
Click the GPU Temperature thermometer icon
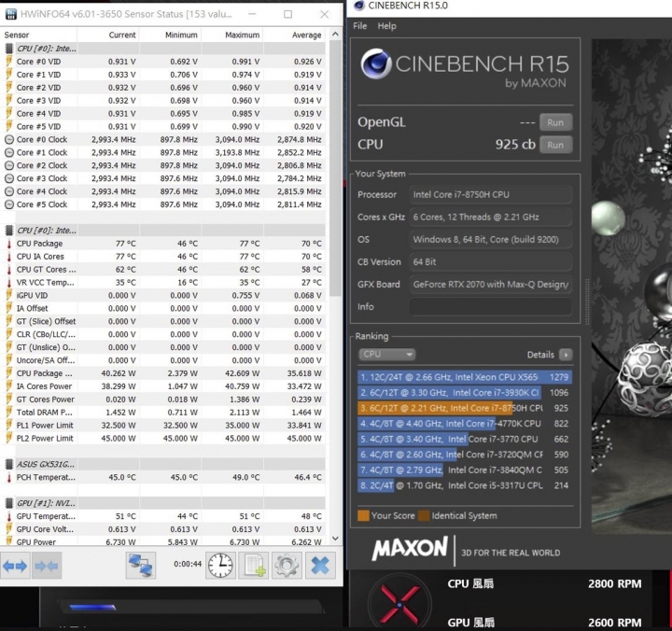tap(9, 516)
